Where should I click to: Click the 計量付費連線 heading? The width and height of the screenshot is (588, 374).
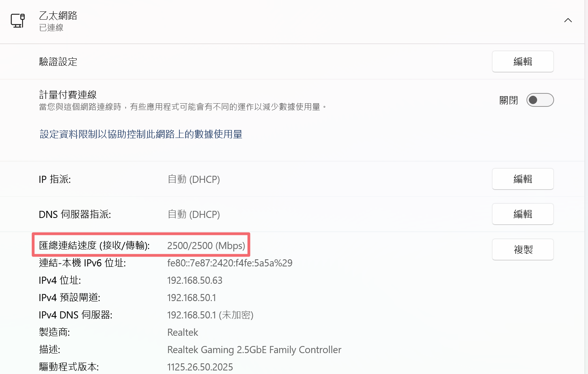68,95
